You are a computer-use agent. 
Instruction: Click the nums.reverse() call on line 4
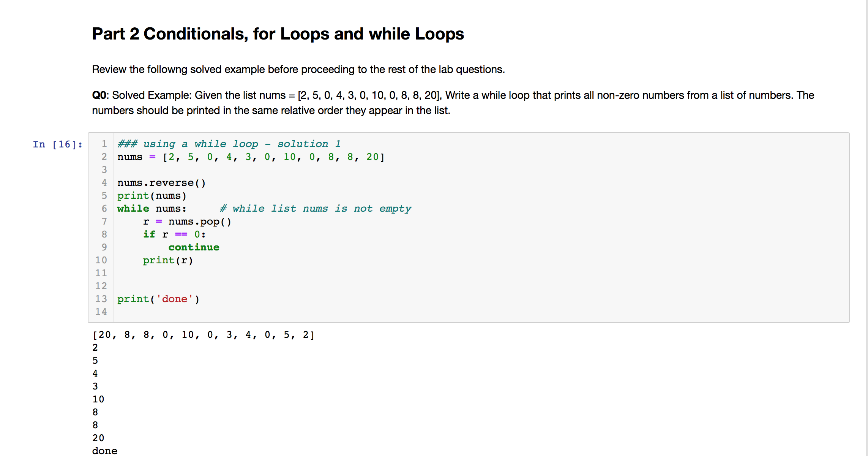(x=161, y=182)
